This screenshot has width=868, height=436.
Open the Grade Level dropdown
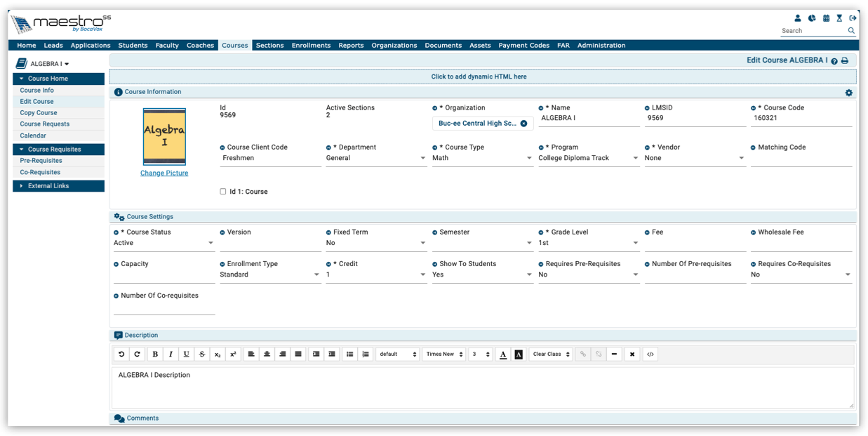tap(589, 243)
